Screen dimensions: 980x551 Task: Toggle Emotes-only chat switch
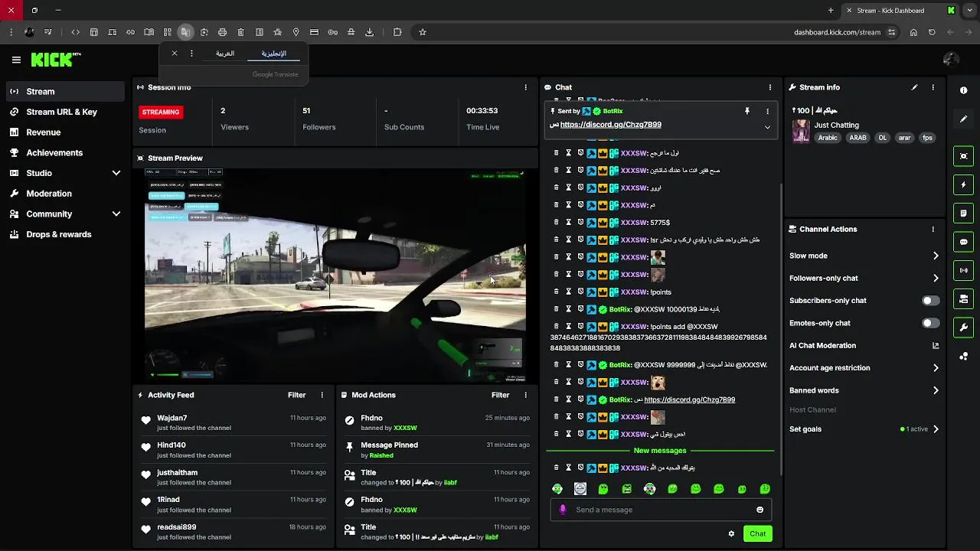click(930, 323)
